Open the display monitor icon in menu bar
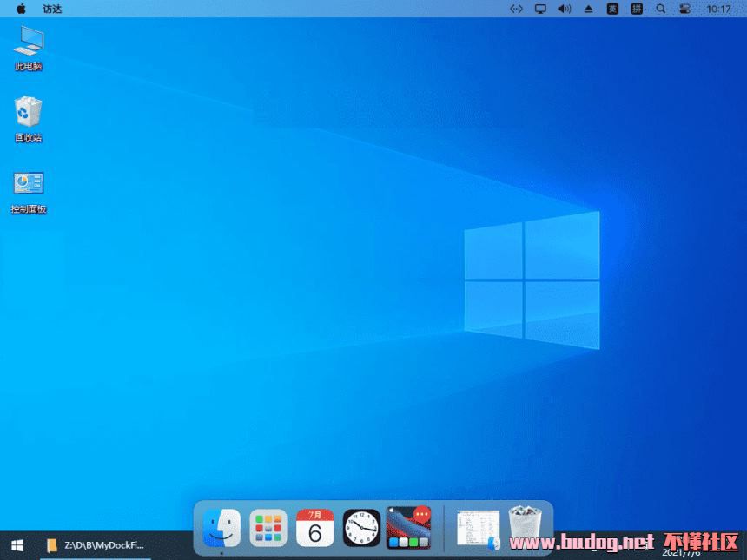The image size is (747, 560). 540,9
